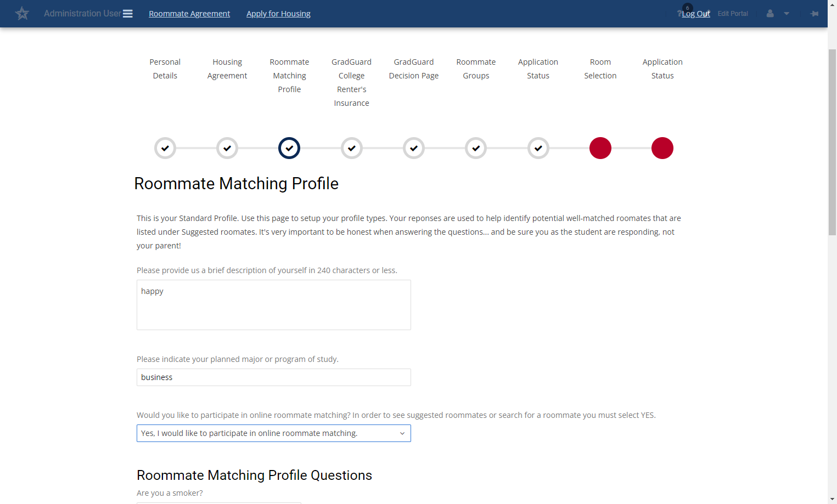The image size is (837, 504).
Task: Go to GradGuard College Renter's Insurance label
Action: click(352, 83)
